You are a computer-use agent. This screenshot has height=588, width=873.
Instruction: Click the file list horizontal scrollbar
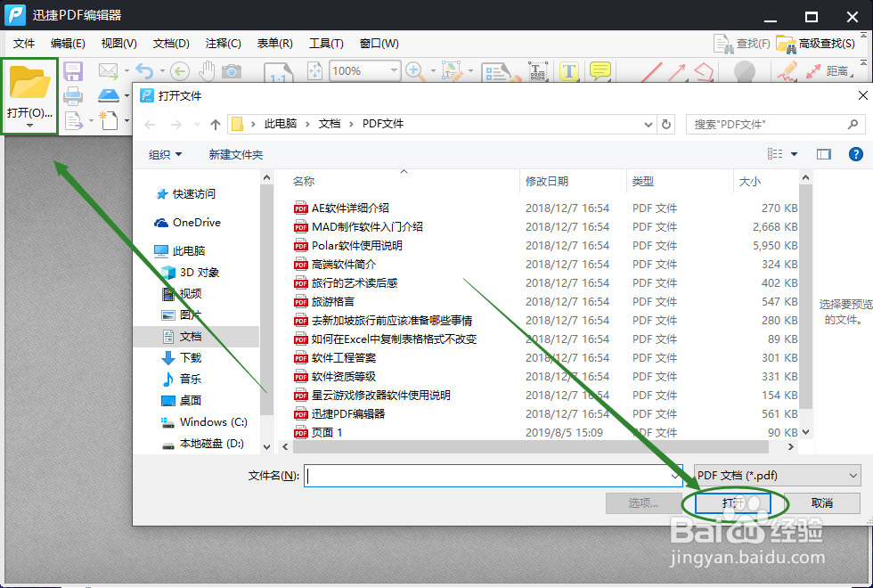[530, 446]
